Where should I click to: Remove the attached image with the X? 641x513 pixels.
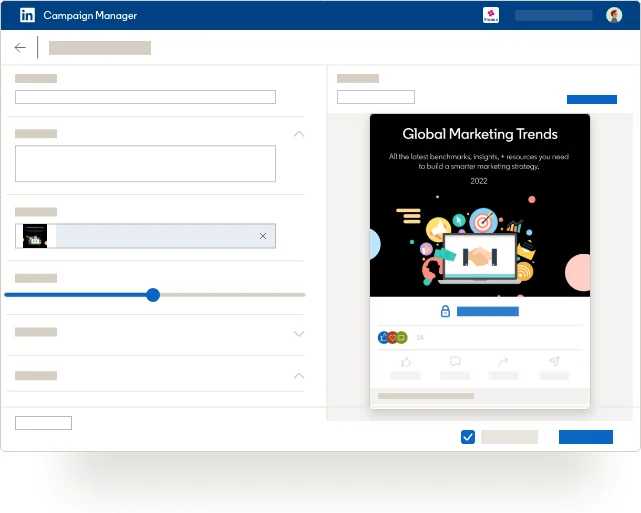(263, 236)
